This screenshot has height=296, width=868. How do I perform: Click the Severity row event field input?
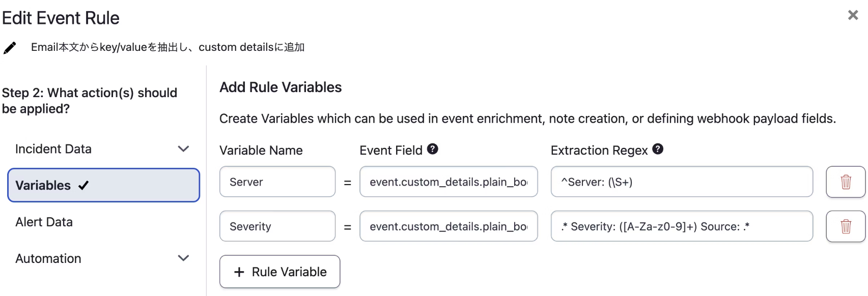pos(448,226)
